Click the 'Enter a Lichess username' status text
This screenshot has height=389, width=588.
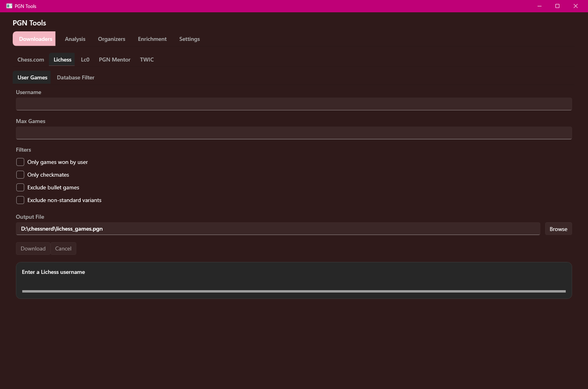click(x=53, y=272)
